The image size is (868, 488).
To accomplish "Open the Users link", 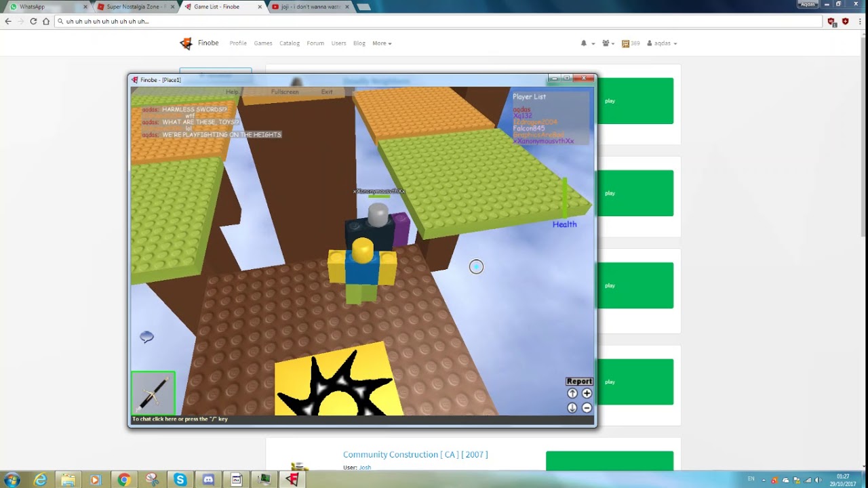I will coord(338,43).
